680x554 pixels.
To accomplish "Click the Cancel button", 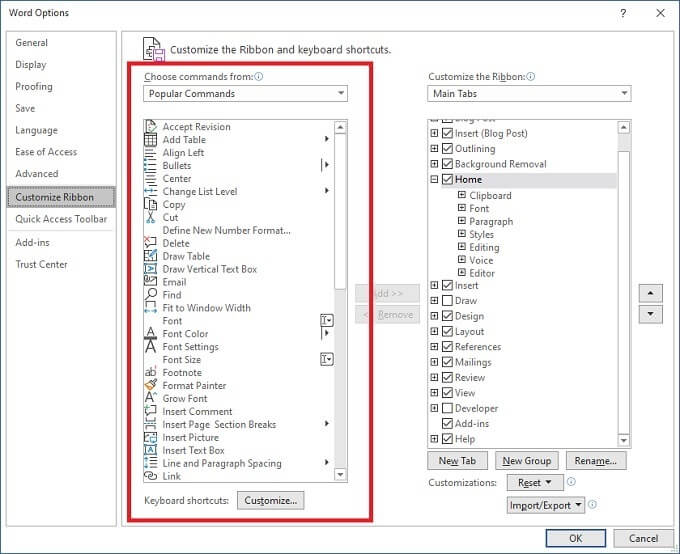I will click(x=644, y=538).
